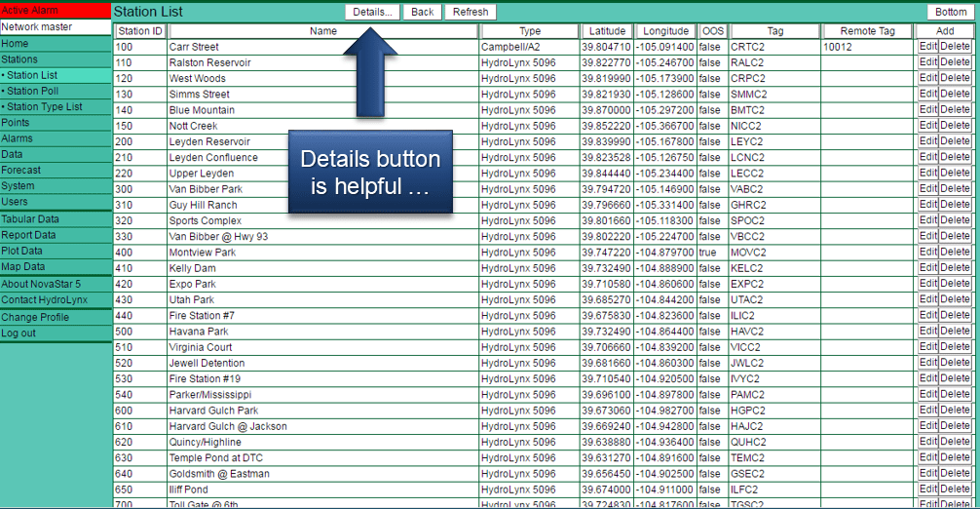Delete the Parker/Mississippi station
980x509 pixels.
(955, 395)
